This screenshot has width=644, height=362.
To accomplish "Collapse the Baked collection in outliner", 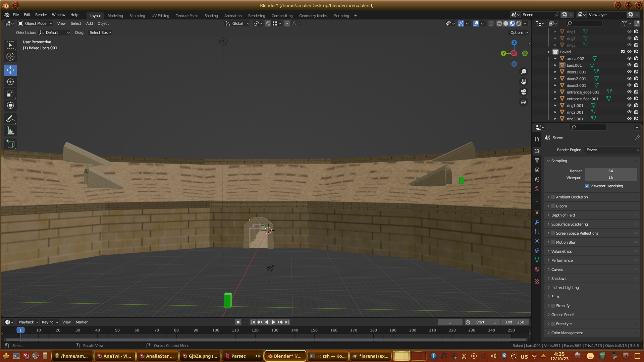I will 549,52.
